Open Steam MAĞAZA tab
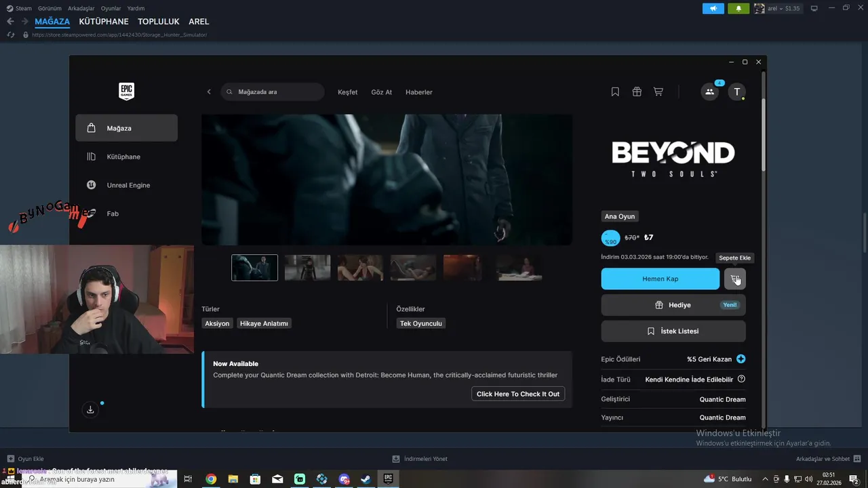 tap(52, 22)
